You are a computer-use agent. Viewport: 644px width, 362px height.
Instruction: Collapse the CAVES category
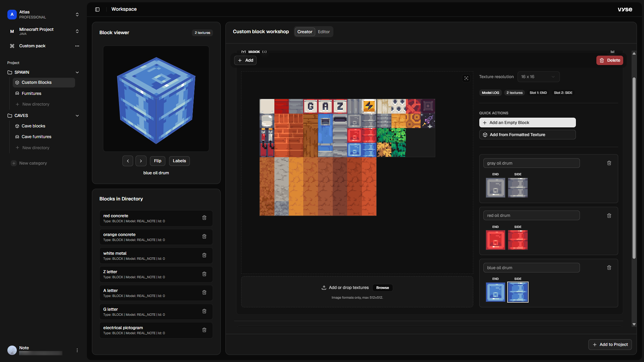[77, 116]
